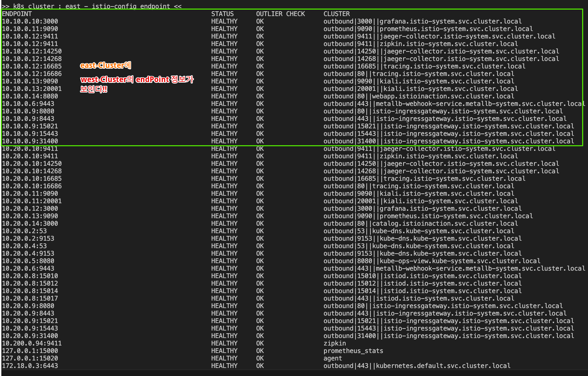This screenshot has height=376, width=588.
Task: Click the CLUSTER column header
Action: pyautogui.click(x=336, y=14)
